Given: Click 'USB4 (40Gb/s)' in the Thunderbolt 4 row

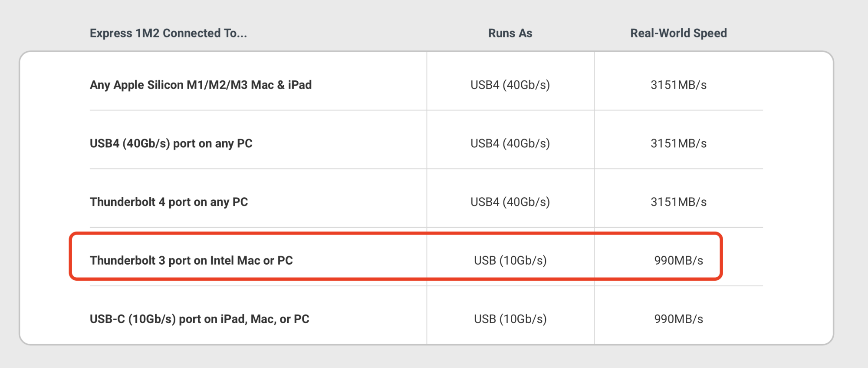Looking at the screenshot, I should pyautogui.click(x=510, y=202).
